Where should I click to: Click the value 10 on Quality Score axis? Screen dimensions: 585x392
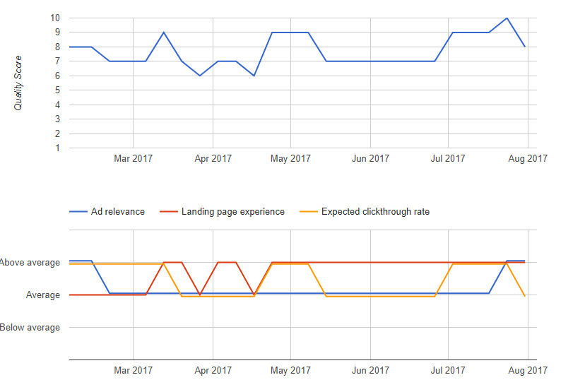pos(55,18)
